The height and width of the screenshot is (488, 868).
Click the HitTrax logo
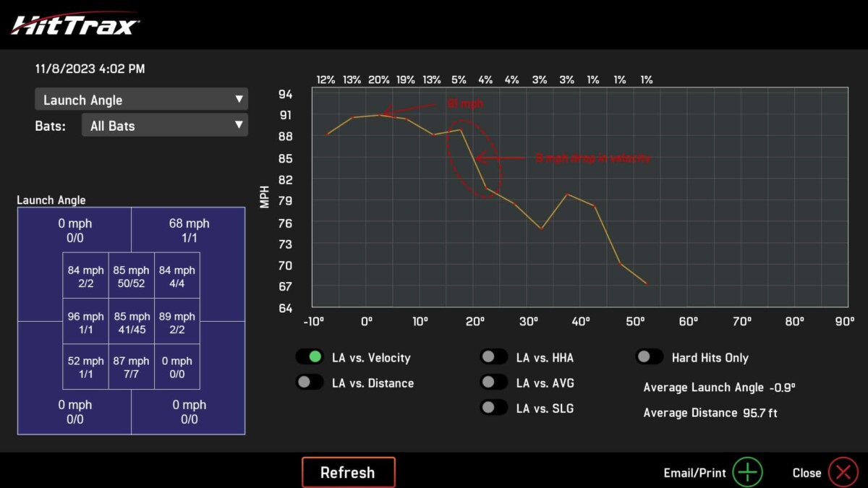[75, 23]
